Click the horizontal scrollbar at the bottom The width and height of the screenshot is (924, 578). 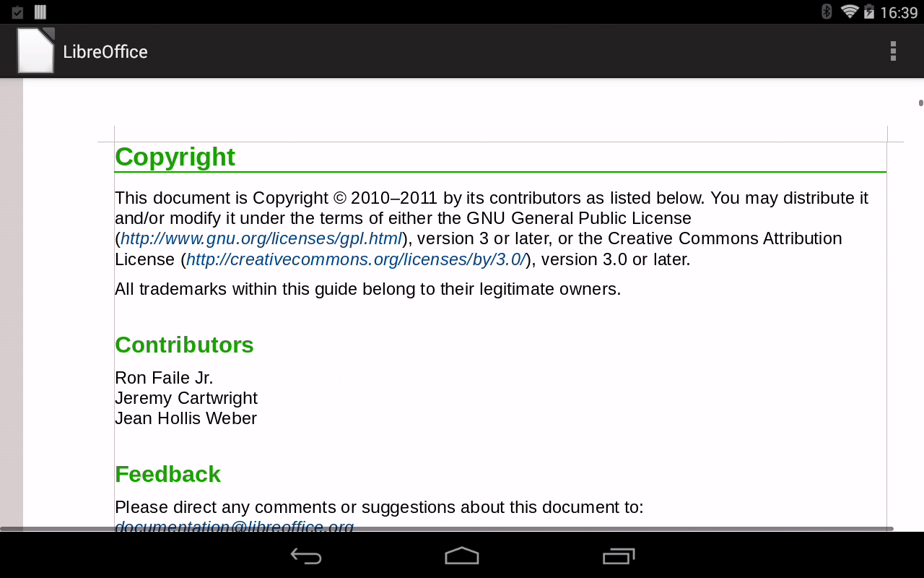(446, 529)
